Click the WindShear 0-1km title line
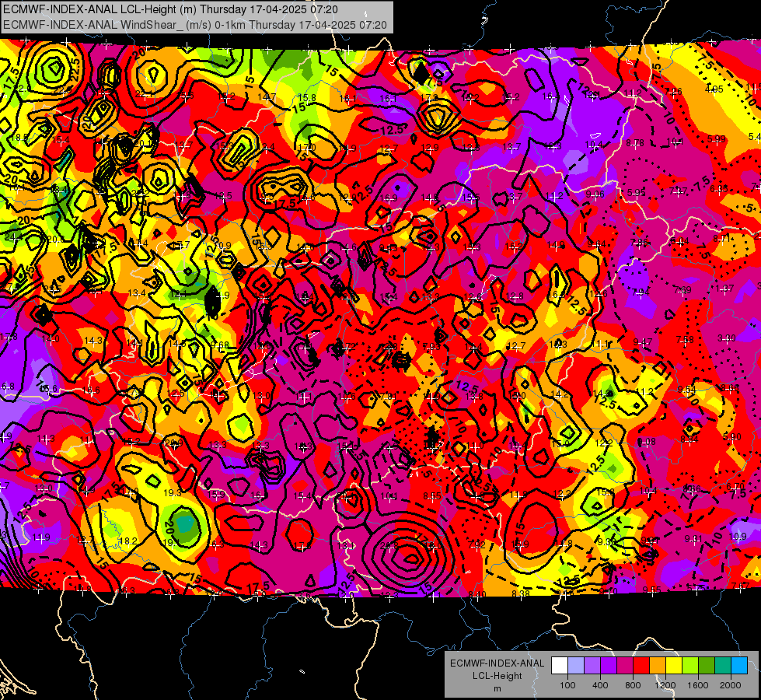The image size is (761, 700). (194, 25)
